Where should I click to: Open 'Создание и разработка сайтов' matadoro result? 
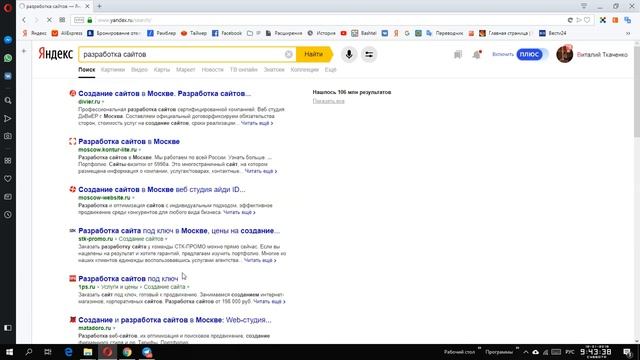pyautogui.click(x=175, y=320)
